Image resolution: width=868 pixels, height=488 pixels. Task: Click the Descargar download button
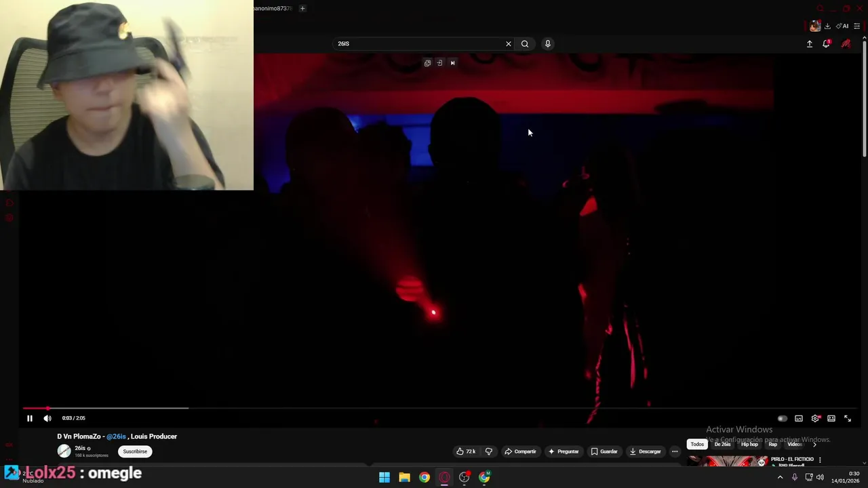pos(645,451)
